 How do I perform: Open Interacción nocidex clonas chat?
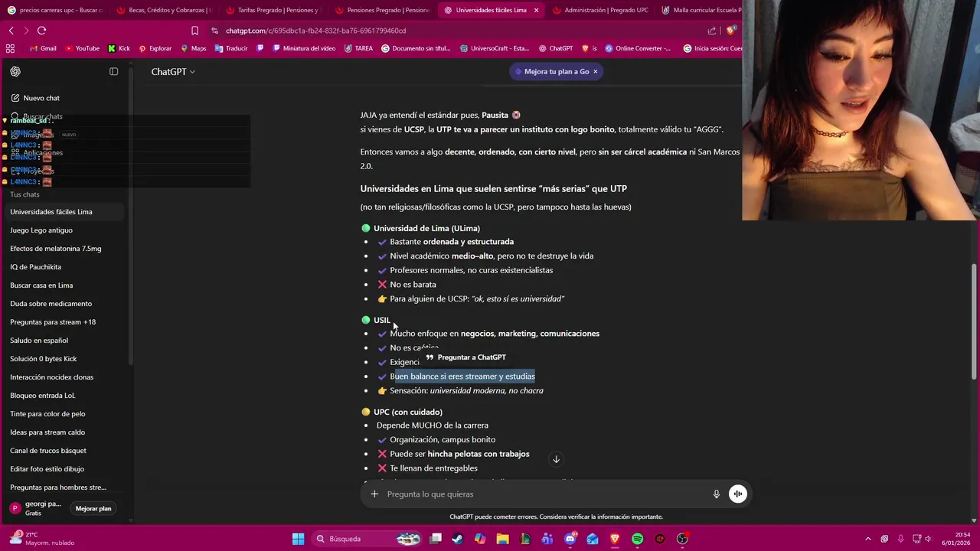(x=52, y=377)
